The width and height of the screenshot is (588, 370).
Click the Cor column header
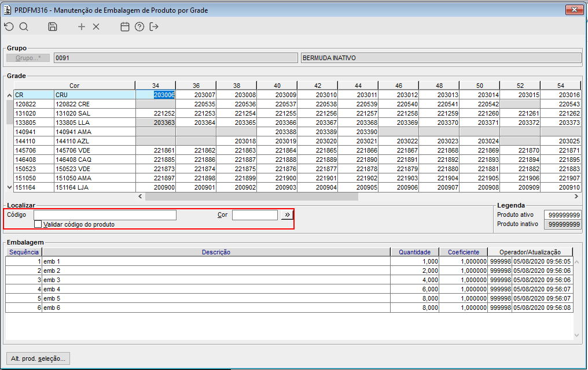[74, 86]
